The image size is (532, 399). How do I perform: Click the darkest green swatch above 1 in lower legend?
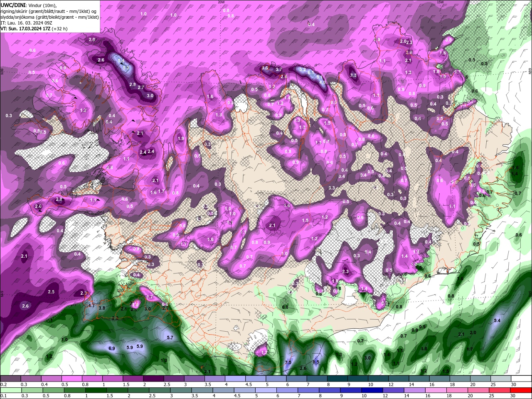(96, 390)
